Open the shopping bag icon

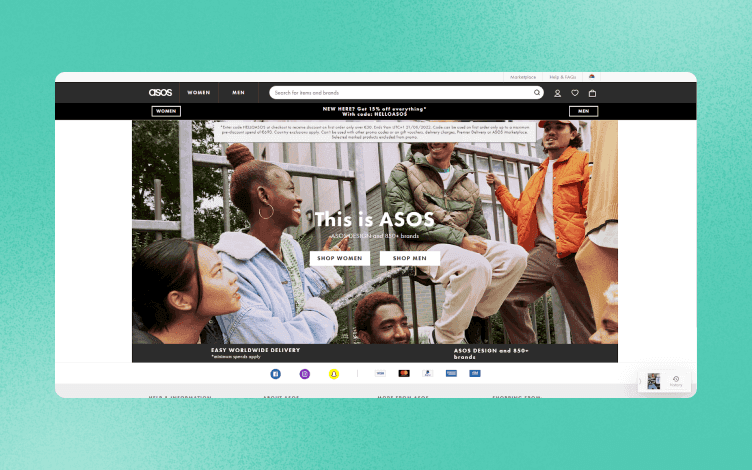coord(592,93)
